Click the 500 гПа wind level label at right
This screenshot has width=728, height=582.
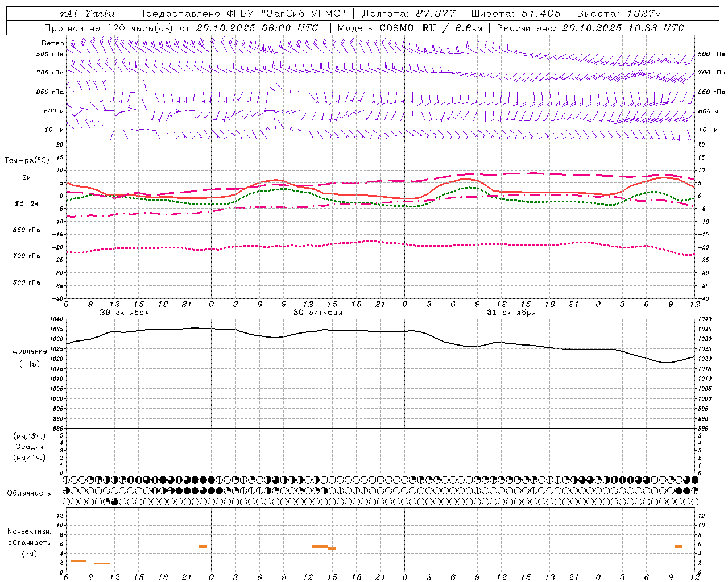(712, 54)
